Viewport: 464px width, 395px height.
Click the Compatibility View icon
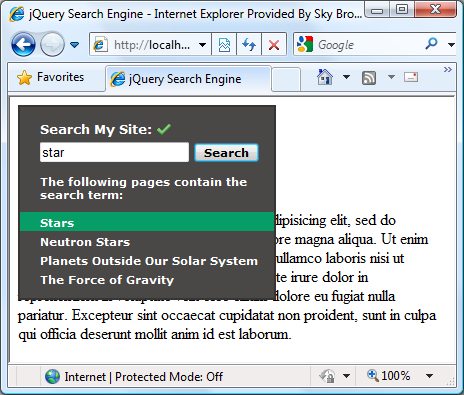[224, 44]
